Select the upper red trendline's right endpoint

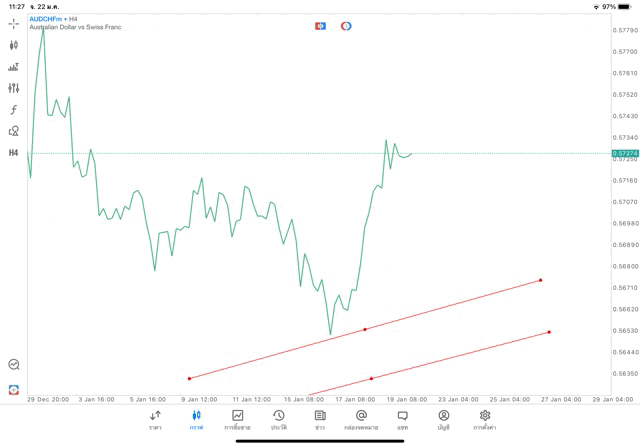tap(540, 280)
